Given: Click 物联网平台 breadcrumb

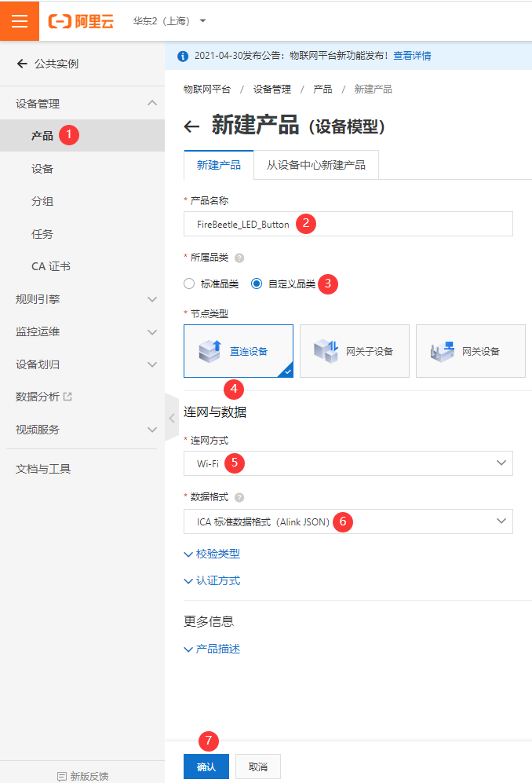Looking at the screenshot, I should 206,90.
